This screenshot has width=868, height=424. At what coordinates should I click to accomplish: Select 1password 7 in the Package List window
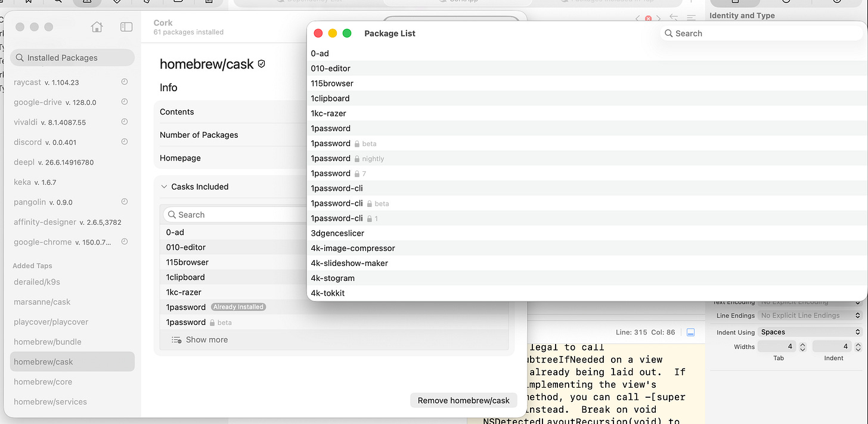tap(587, 173)
